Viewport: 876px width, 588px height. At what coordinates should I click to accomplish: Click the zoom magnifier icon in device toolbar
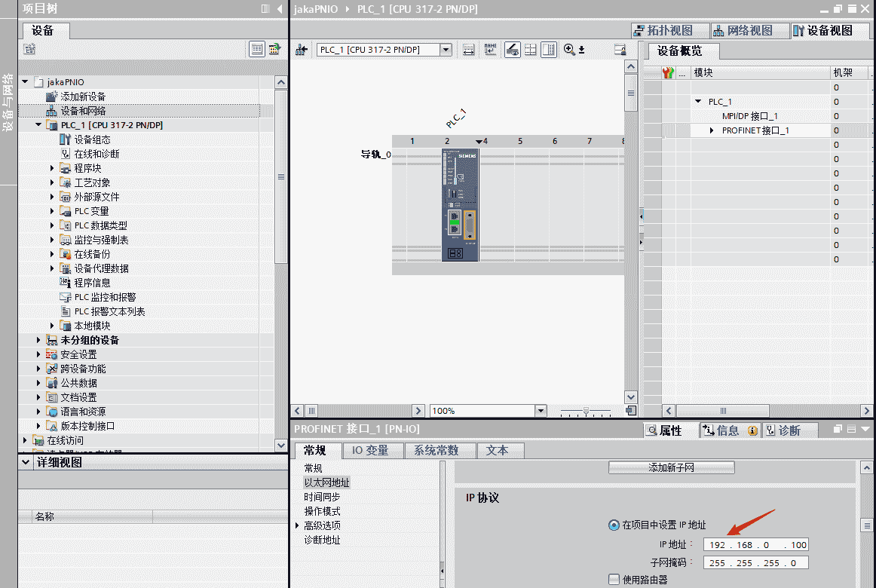tap(569, 50)
